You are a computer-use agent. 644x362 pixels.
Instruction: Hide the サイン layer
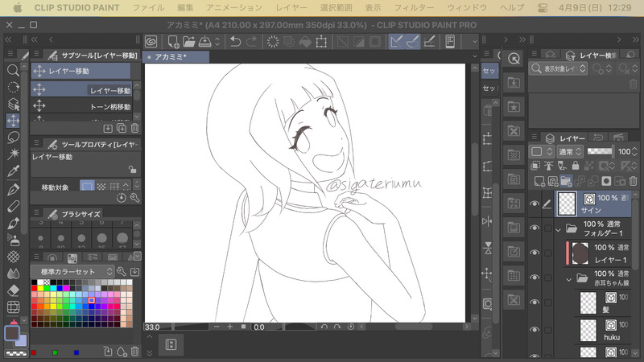[x=535, y=204]
